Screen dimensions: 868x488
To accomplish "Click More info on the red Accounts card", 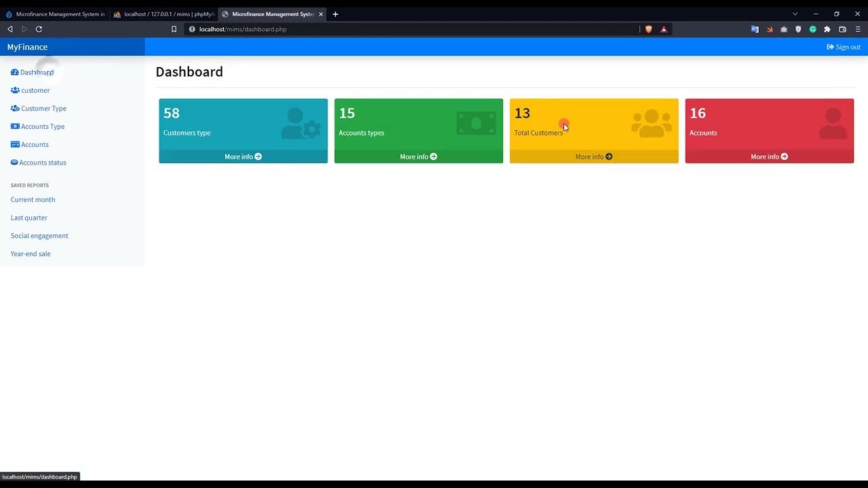I will [769, 157].
